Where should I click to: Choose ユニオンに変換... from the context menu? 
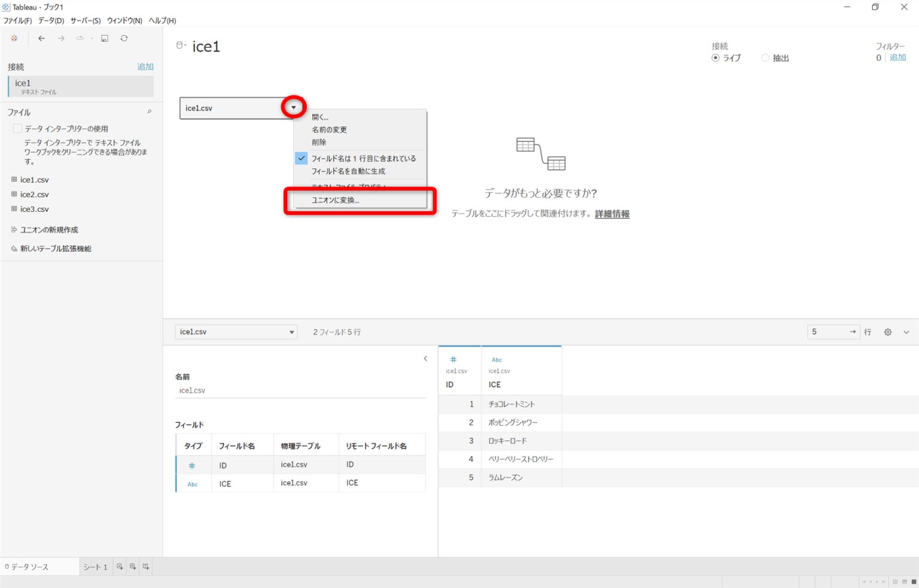335,200
